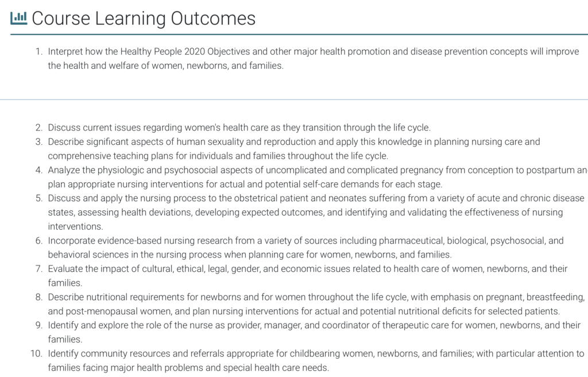Click the list number 8 marker
The height and width of the screenshot is (377, 588).
[38, 297]
